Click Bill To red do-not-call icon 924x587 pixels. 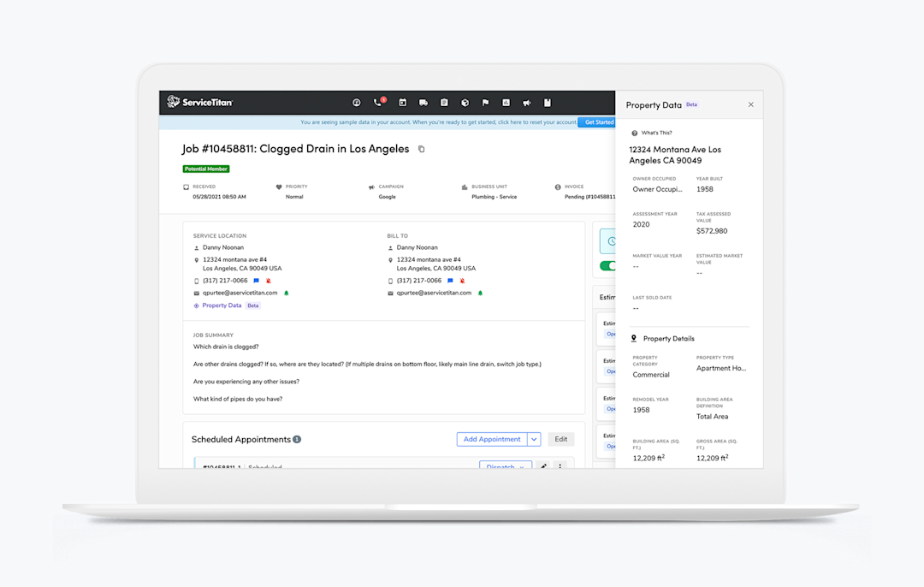(x=462, y=281)
